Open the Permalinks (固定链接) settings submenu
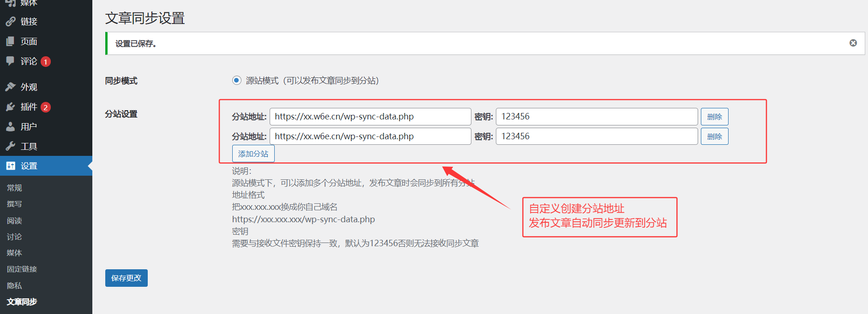The width and height of the screenshot is (868, 314). [x=22, y=269]
